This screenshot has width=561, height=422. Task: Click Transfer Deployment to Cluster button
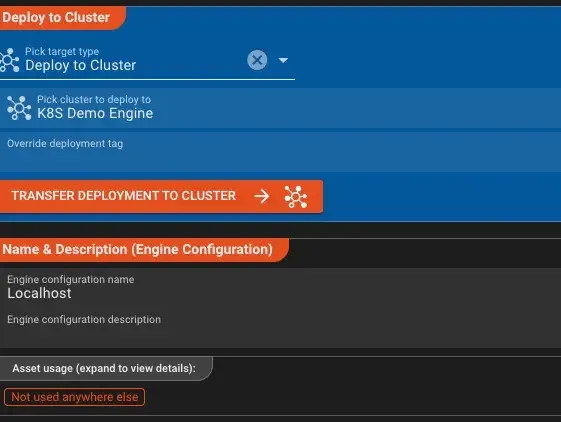coord(161,197)
